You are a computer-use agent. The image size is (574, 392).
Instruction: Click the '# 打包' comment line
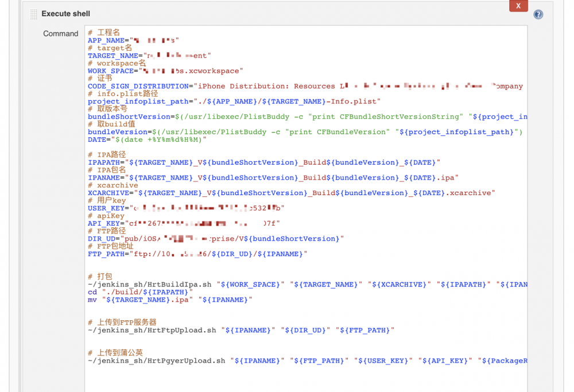tap(100, 277)
